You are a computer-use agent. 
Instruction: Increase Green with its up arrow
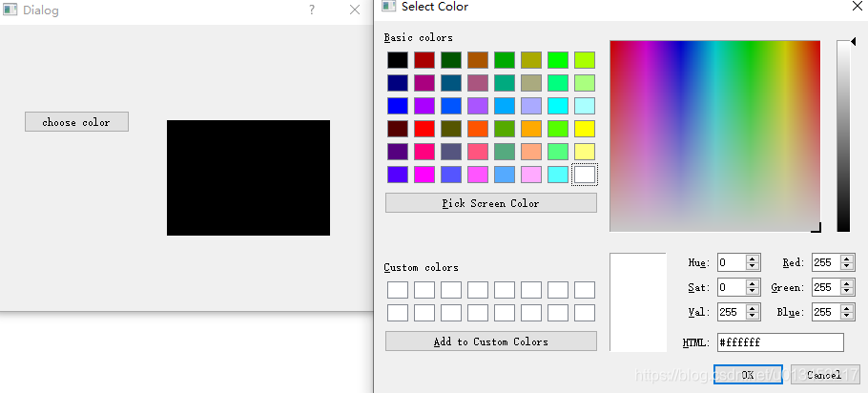(x=846, y=283)
